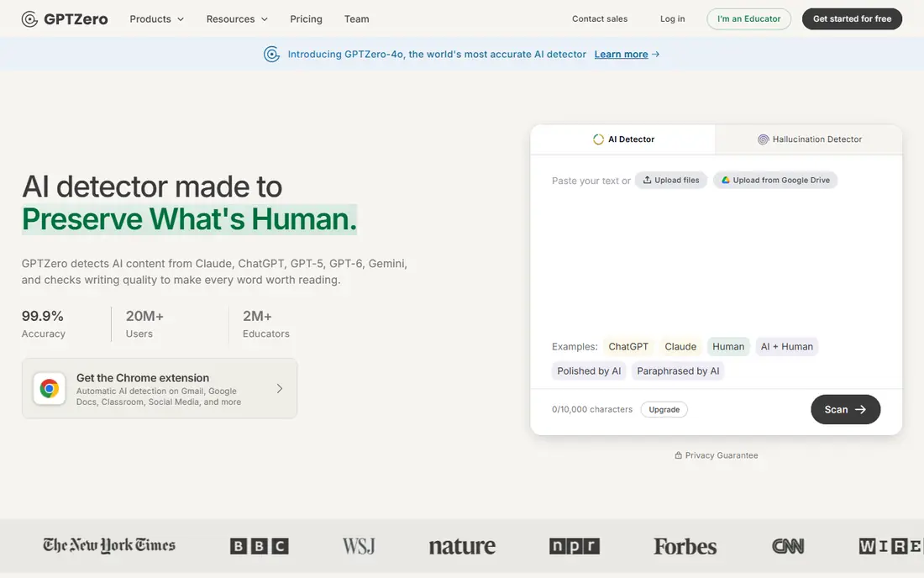Expand the Resources dropdown menu
Image resolution: width=924 pixels, height=578 pixels.
(237, 18)
